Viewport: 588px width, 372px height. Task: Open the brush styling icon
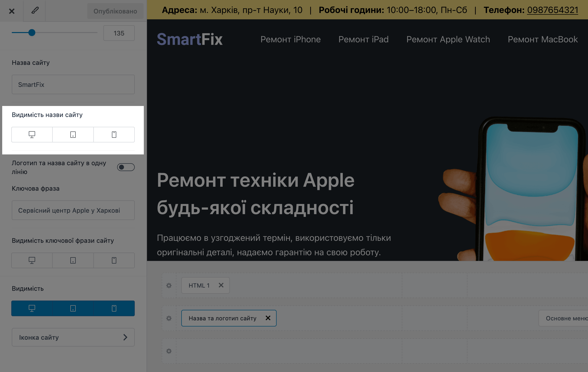[x=35, y=11]
